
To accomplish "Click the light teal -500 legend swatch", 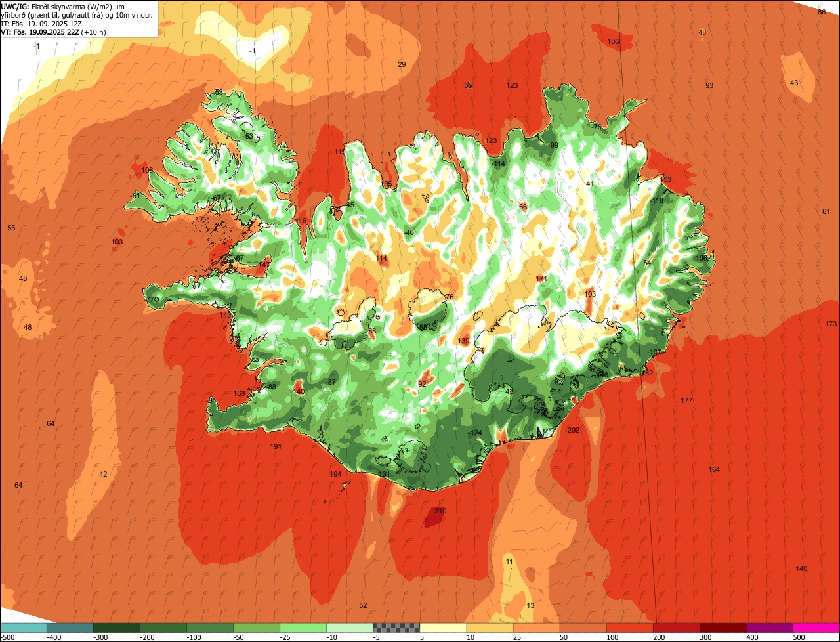I will 23,628.
